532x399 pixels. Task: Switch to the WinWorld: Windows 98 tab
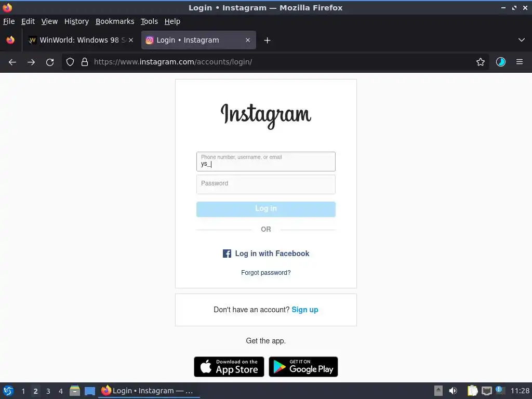(81, 40)
